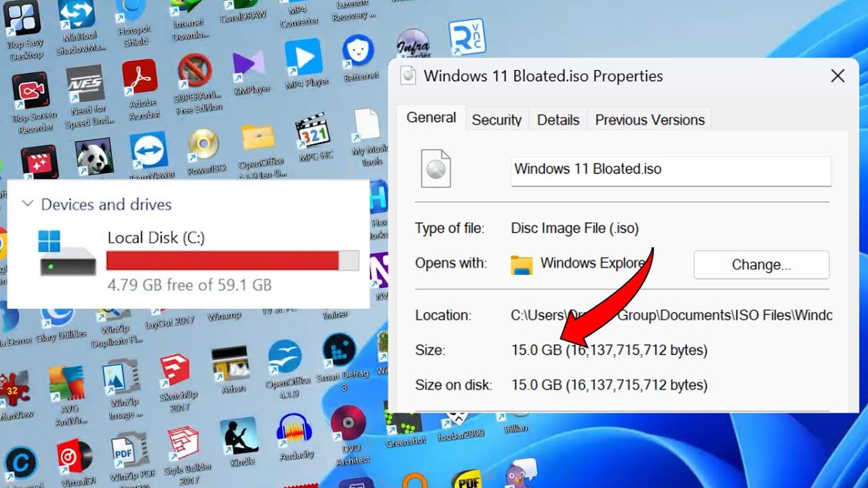Viewport: 868px width, 488px height.
Task: Click the disc image file icon in Properties
Action: pos(435,169)
